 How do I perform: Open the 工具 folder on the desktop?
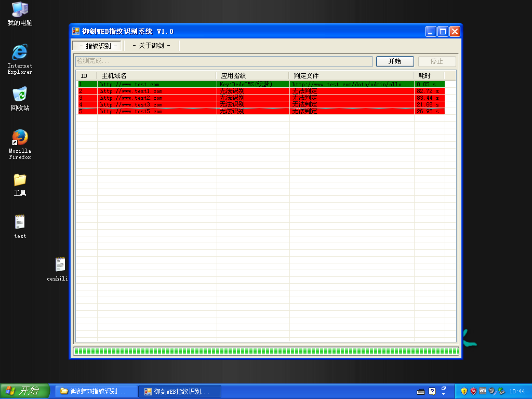[20, 185]
